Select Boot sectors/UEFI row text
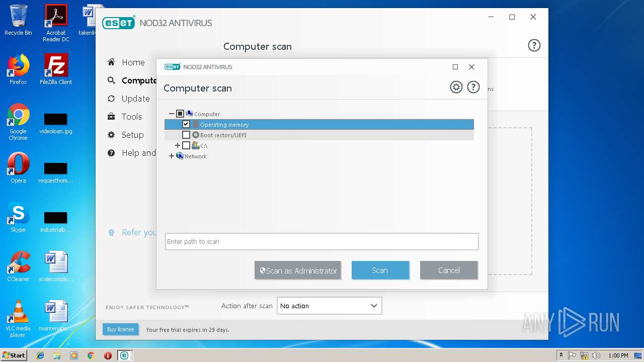The width and height of the screenshot is (644, 362). tap(223, 135)
